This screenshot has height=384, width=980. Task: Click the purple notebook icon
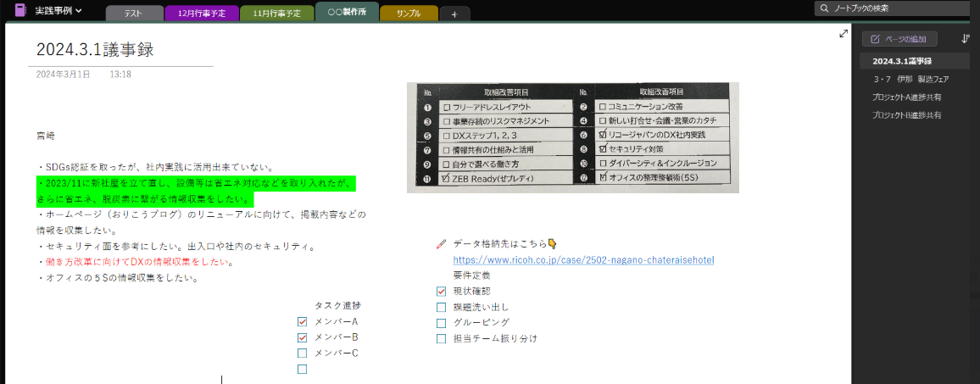pos(20,10)
